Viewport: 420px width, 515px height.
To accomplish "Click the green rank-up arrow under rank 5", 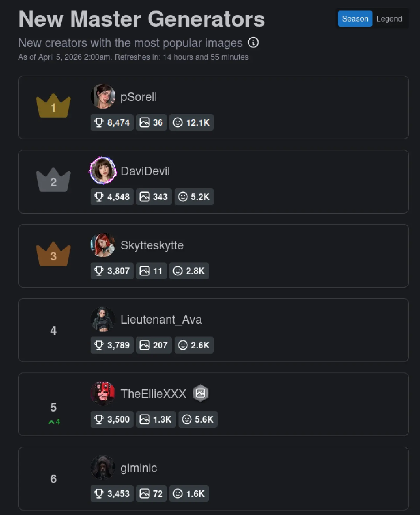I will click(54, 422).
